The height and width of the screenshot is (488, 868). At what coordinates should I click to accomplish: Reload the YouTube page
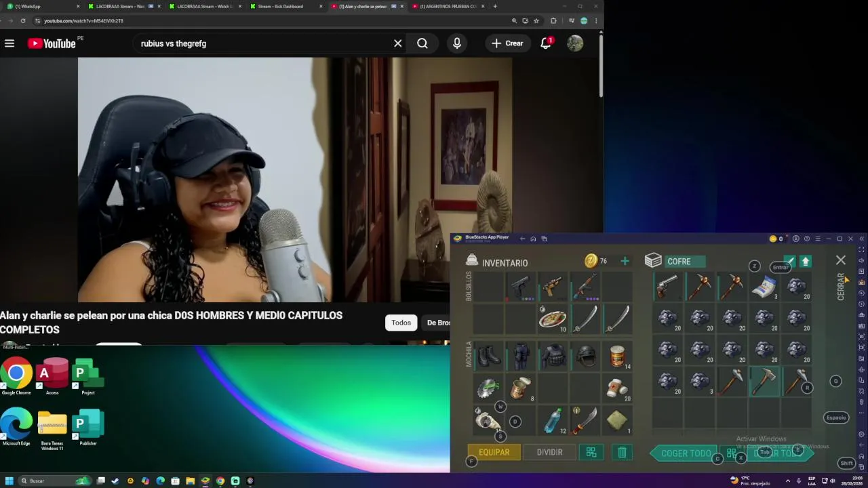point(23,21)
